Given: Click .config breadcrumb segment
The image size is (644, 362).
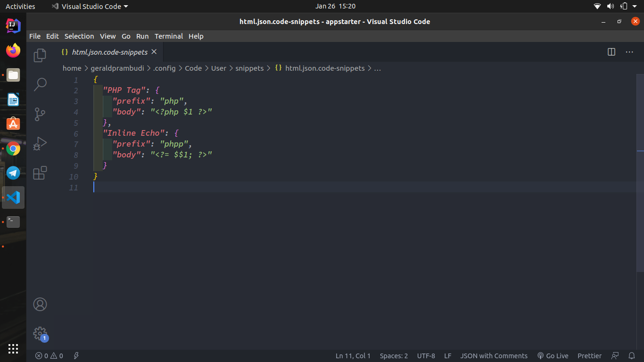Looking at the screenshot, I should [164, 68].
